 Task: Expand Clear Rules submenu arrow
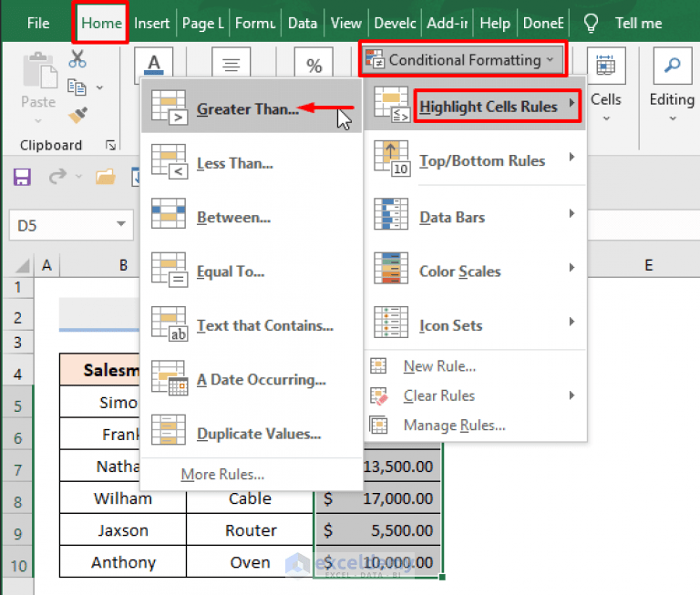(571, 395)
